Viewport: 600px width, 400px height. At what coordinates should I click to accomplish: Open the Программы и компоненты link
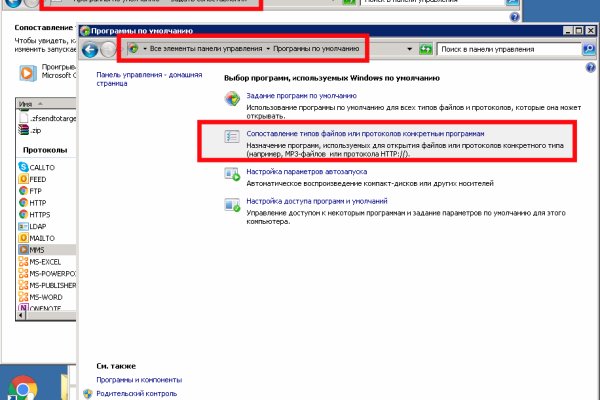point(139,380)
